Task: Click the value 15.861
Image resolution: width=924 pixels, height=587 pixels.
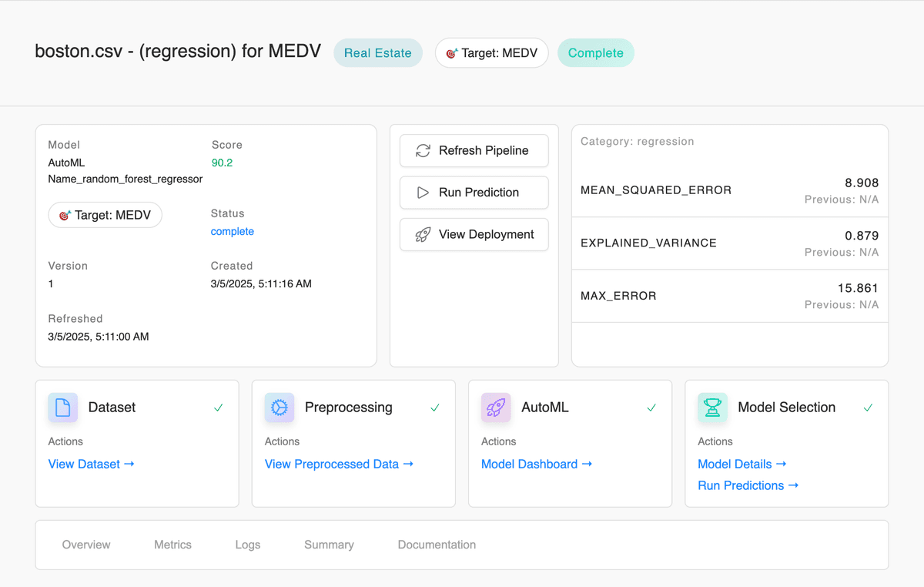Action: [x=859, y=288]
